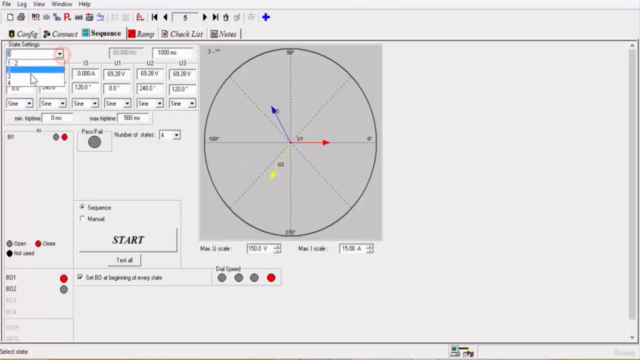This screenshot has width=640, height=360.
Task: Open the Sine dropdown under I3
Action: pyautogui.click(x=95, y=104)
